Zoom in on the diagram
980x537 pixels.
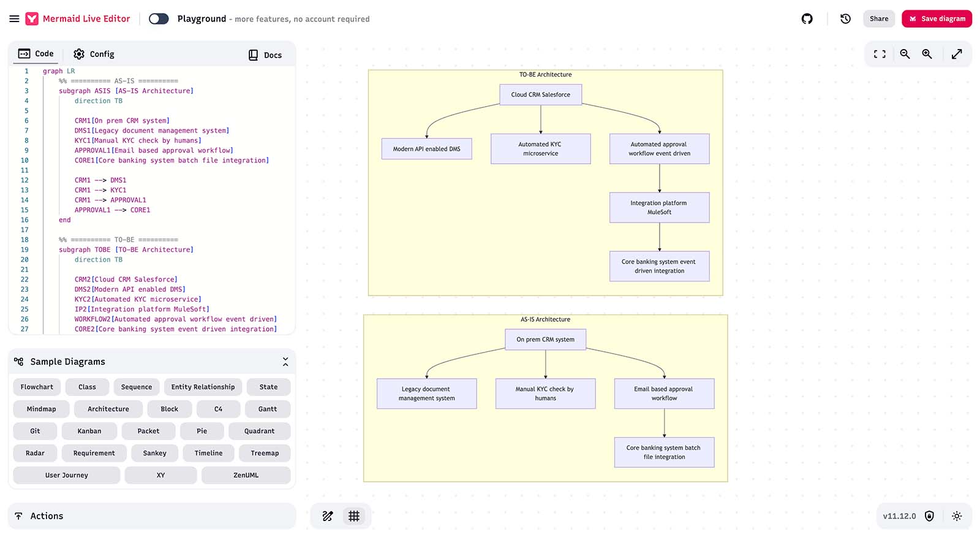coord(927,54)
